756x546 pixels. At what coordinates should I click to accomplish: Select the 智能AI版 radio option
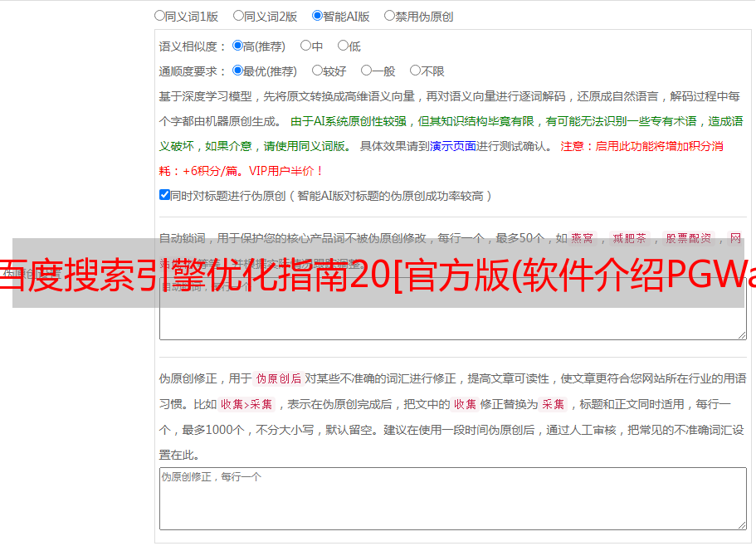[x=317, y=16]
